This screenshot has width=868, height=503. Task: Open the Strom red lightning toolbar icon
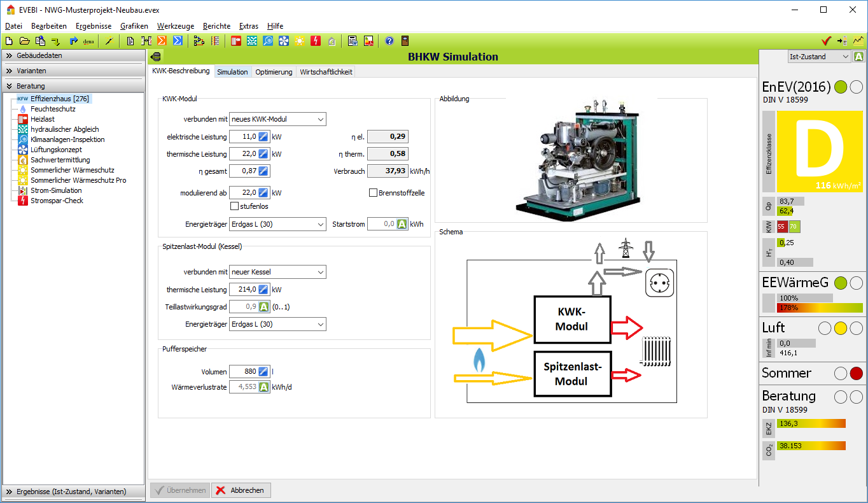[x=316, y=41]
